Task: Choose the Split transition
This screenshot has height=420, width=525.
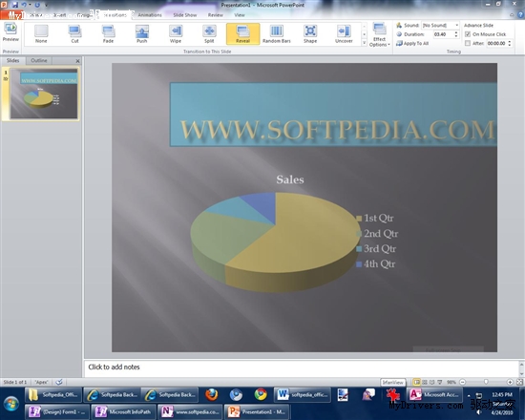Action: point(209,33)
